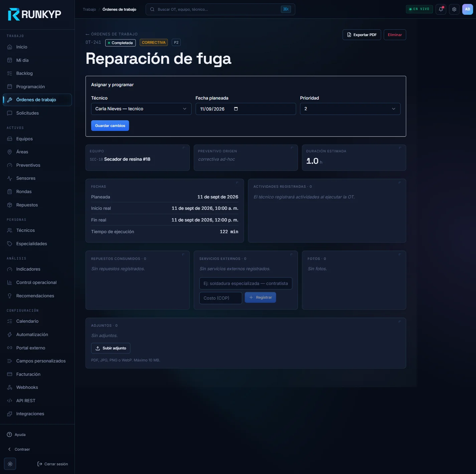476x474 pixels.
Task: Click Guardar cambios button
Action: 110,126
